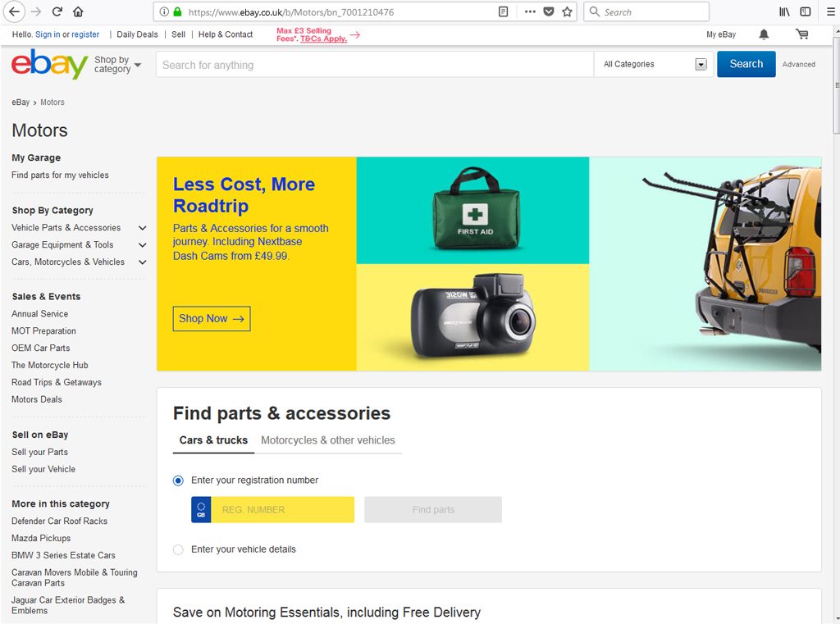The height and width of the screenshot is (624, 840).
Task: Click the blue Search button
Action: (746, 64)
